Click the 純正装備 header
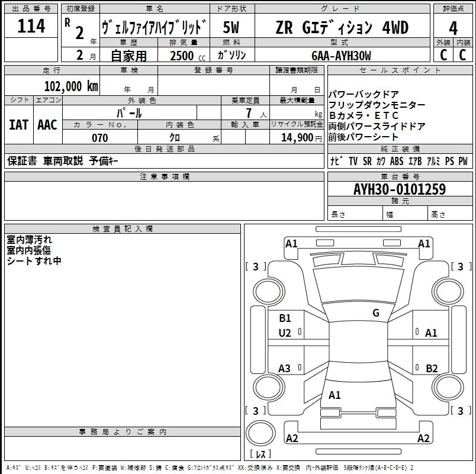476x474 pixels. pyautogui.click(x=400, y=149)
